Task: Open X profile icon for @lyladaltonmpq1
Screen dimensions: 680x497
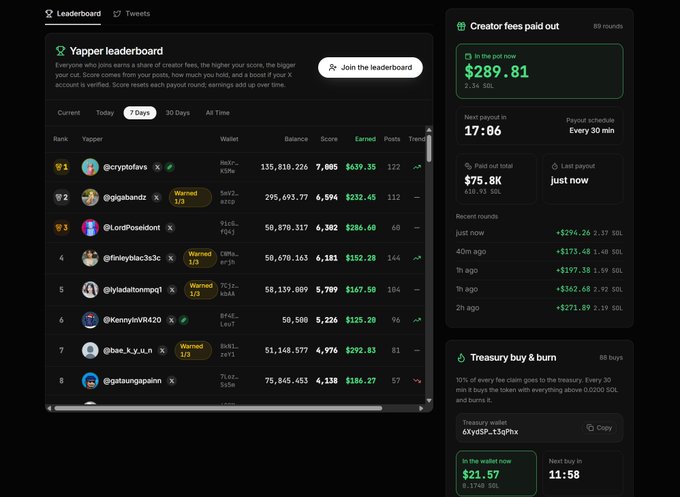Action: point(172,290)
